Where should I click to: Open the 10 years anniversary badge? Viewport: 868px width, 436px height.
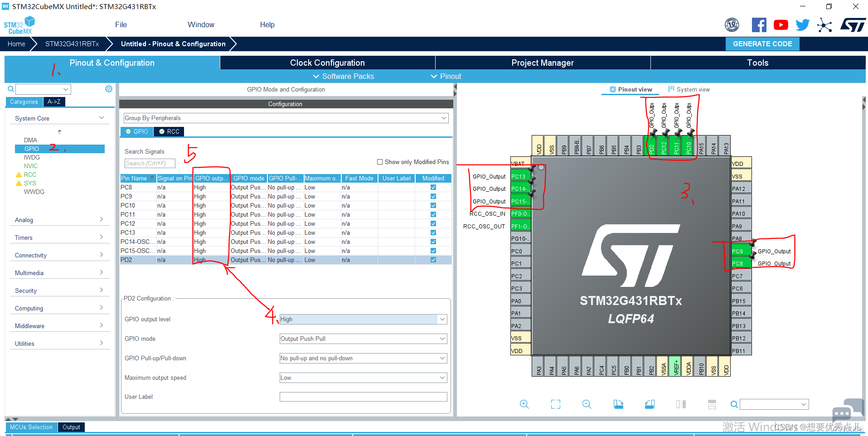(732, 25)
